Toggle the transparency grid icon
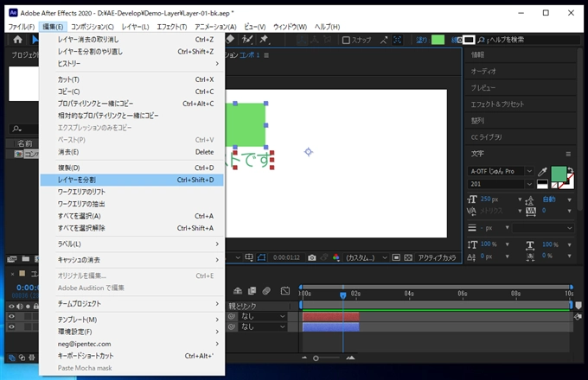588x380 pixels. (x=408, y=257)
